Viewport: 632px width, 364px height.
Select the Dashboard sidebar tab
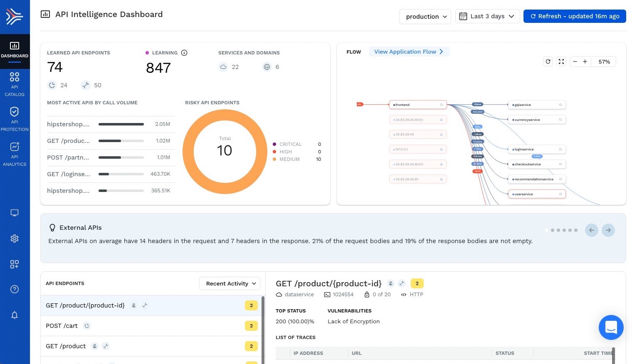pyautogui.click(x=15, y=50)
